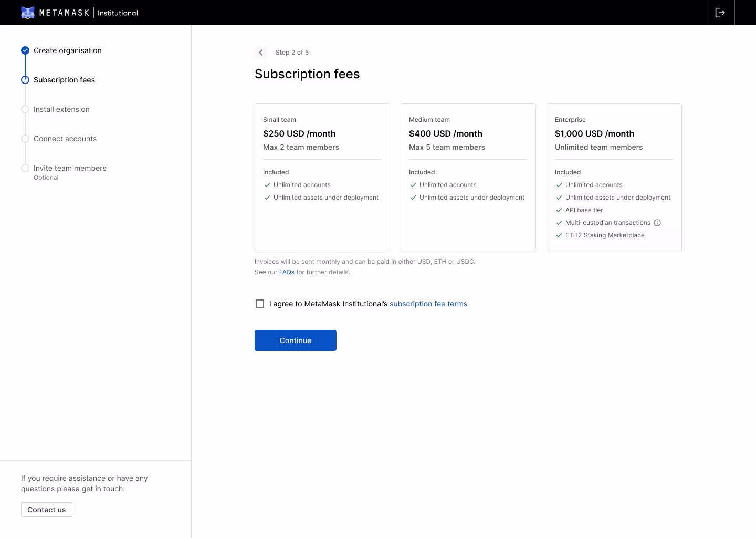The width and height of the screenshot is (756, 538).
Task: Click Unlimited accounts in Small team card
Action: (302, 185)
